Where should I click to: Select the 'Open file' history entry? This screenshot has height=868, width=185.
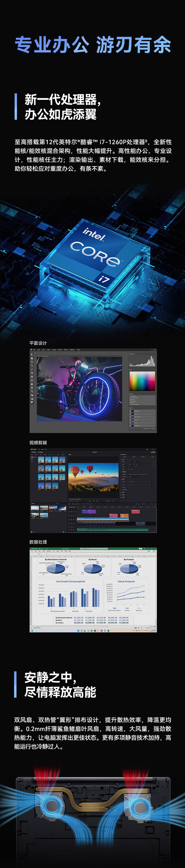[x=142, y=396]
